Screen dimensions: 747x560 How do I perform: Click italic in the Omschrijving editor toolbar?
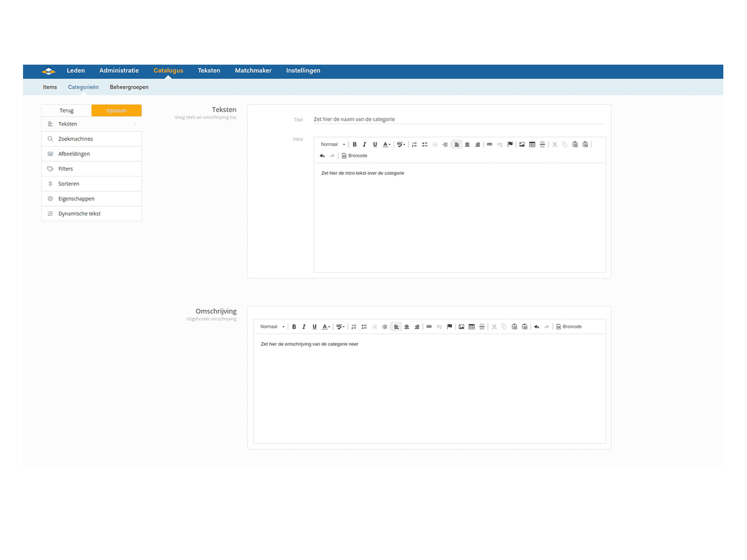click(x=304, y=327)
